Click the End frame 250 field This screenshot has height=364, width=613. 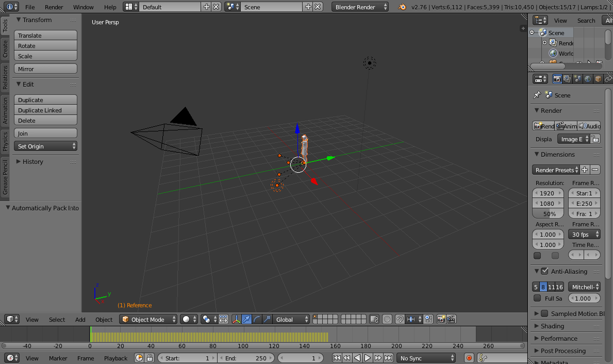[245, 358]
